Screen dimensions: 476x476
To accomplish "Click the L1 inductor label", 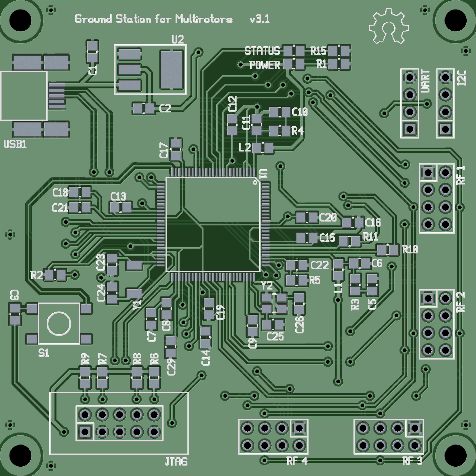I will (338, 288).
